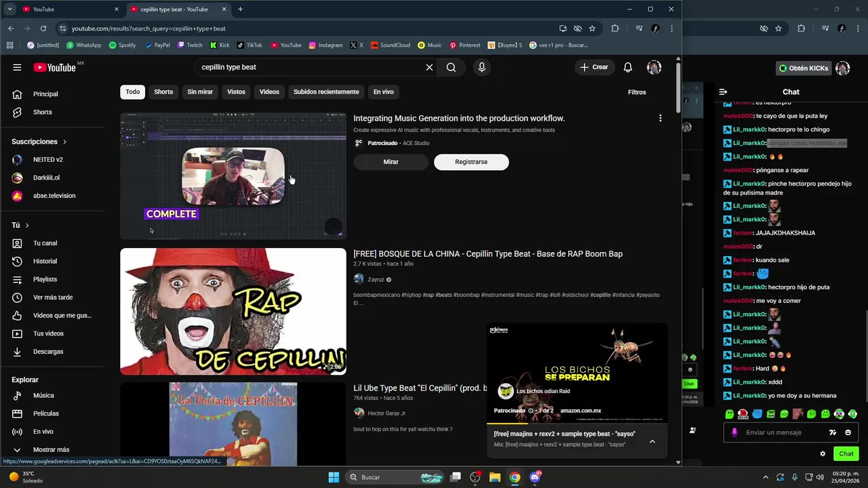Open the Zayruz channel link
868x488 pixels.
point(376,279)
